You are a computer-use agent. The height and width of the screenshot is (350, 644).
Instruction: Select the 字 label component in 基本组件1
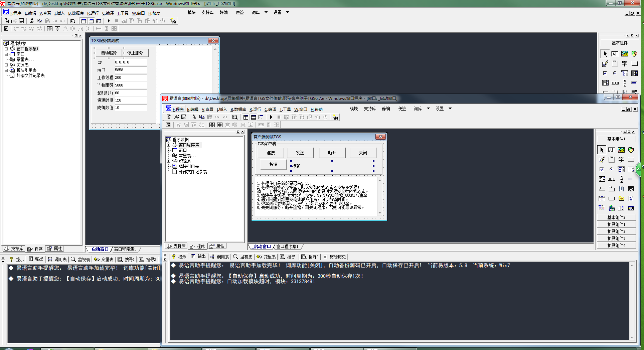(621, 160)
